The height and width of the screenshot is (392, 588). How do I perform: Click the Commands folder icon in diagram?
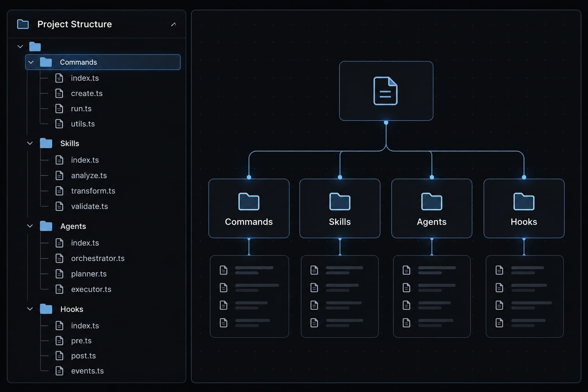[249, 201]
